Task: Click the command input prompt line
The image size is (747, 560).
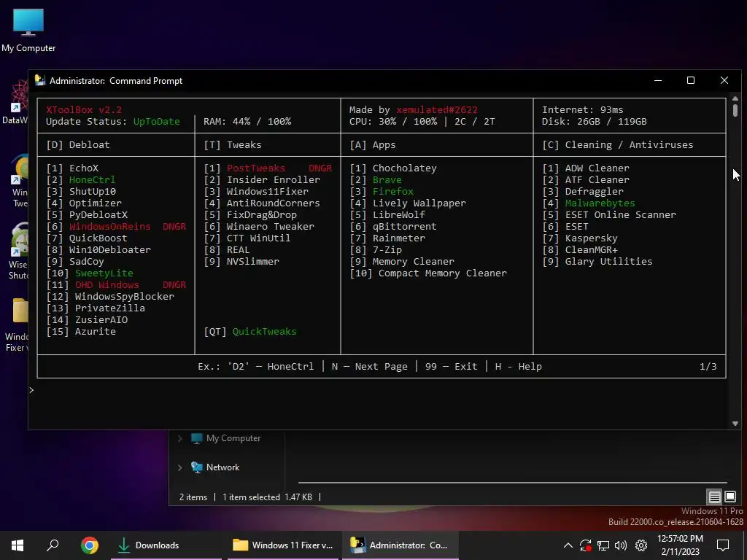Action: tap(377, 391)
